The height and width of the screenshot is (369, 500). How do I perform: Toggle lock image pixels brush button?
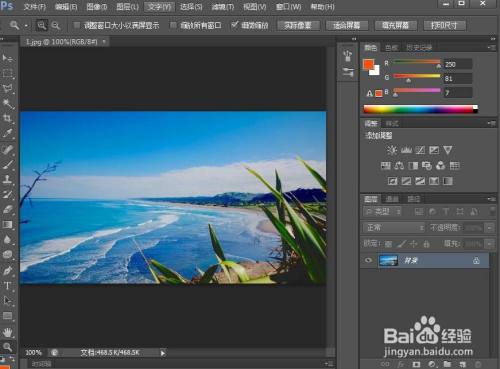point(401,244)
